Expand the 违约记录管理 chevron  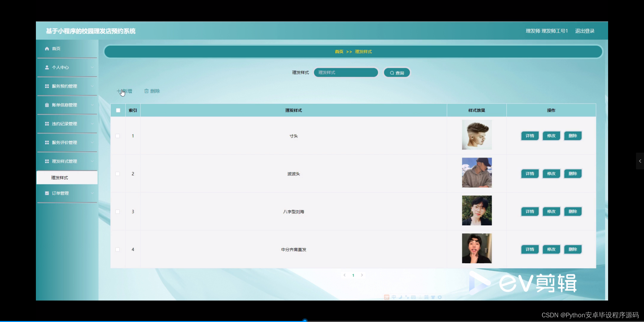coord(92,124)
